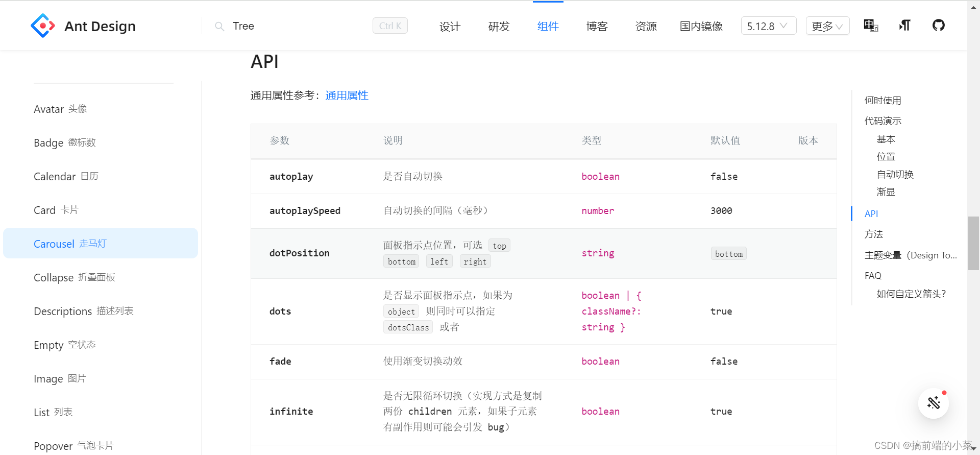
Task: Open Descriptions 描述列表 in sidebar
Action: click(101, 311)
